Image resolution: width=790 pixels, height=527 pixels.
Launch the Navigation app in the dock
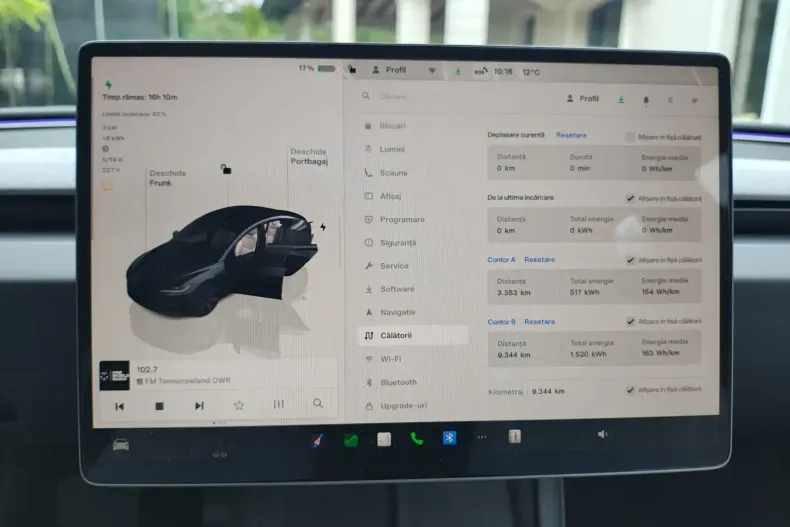318,440
